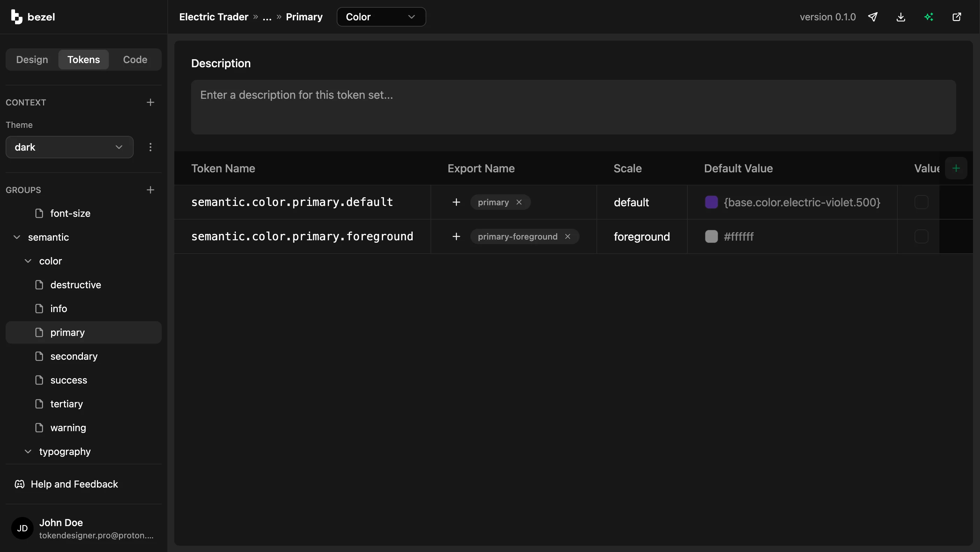Click the info file icon
Image resolution: width=980 pixels, height=552 pixels.
point(39,308)
